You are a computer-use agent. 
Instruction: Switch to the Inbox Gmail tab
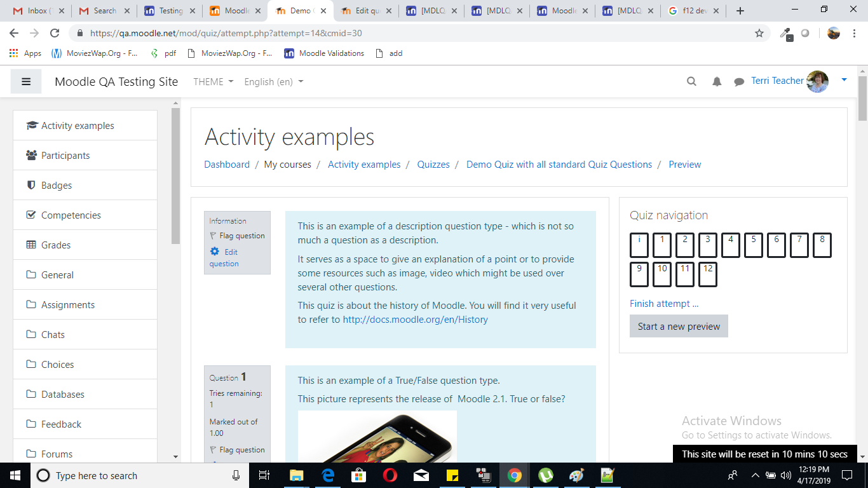(37, 11)
